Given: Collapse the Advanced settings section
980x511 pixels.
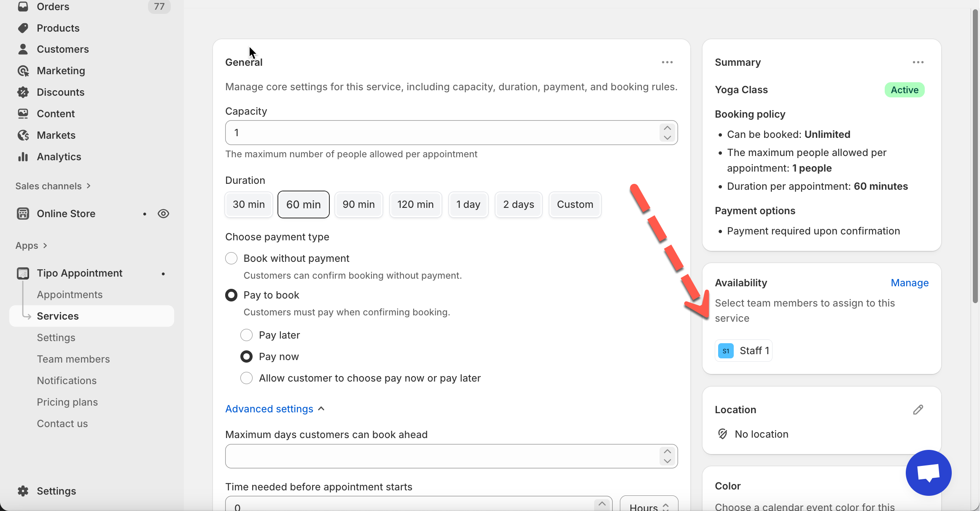Looking at the screenshot, I should coord(275,409).
